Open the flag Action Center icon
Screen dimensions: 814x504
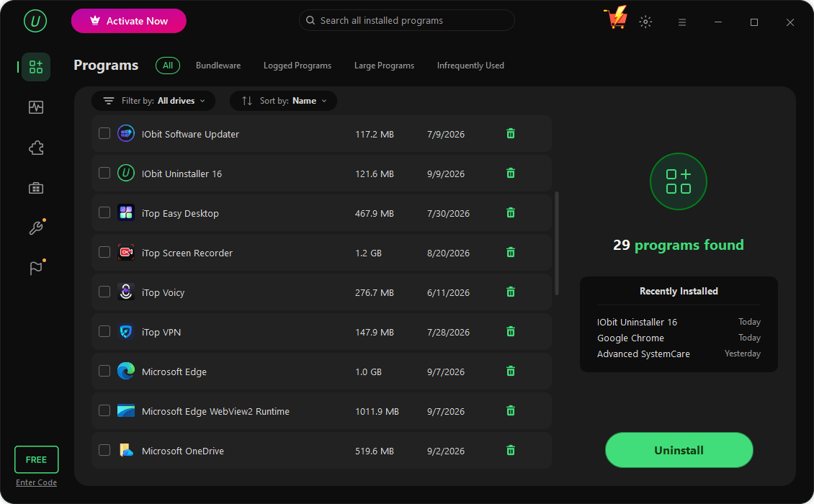tap(36, 268)
